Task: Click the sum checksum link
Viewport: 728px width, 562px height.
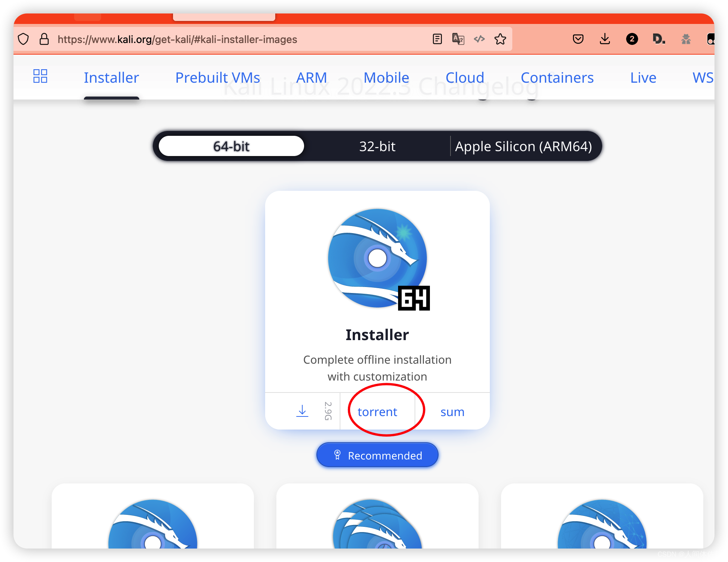Action: (452, 412)
